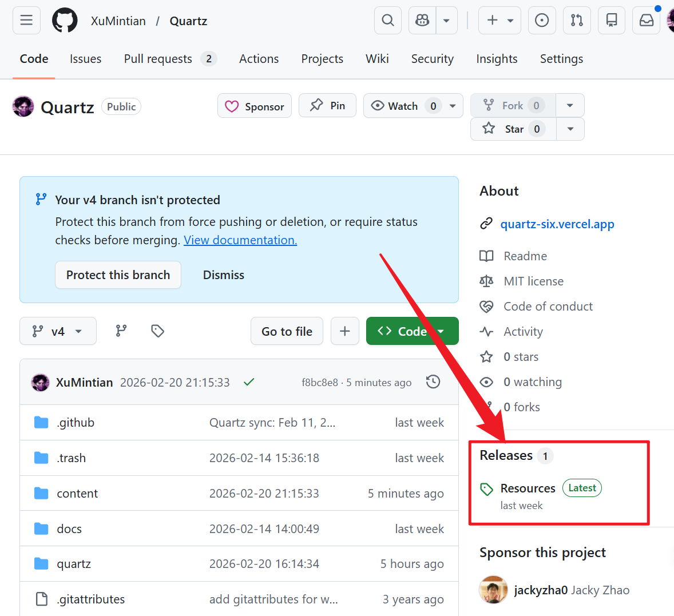
Task: Open the tags icon beside branches
Action: pyautogui.click(x=157, y=331)
